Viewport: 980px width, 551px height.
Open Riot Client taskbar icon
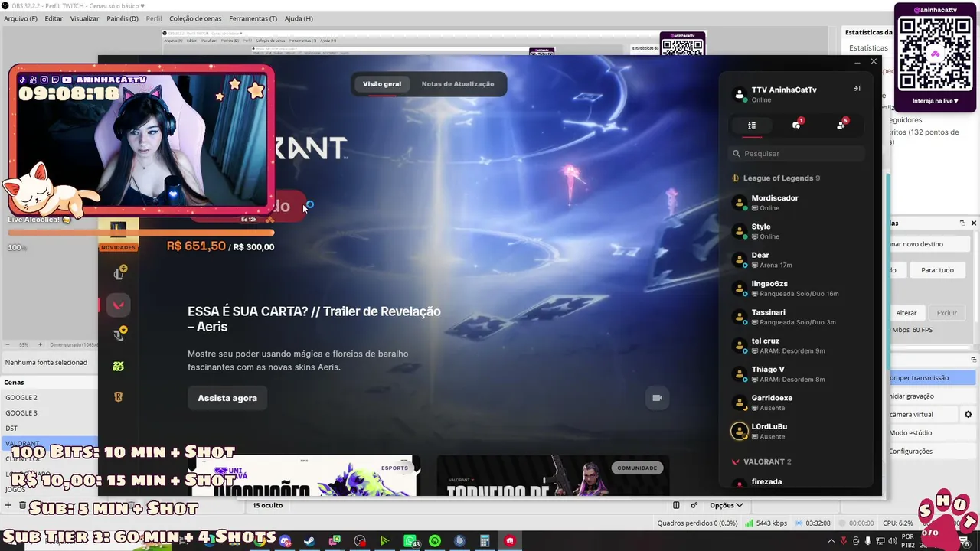tap(510, 541)
